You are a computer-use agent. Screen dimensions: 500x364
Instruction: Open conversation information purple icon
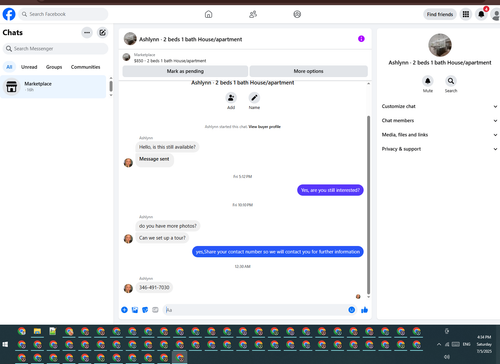(361, 39)
